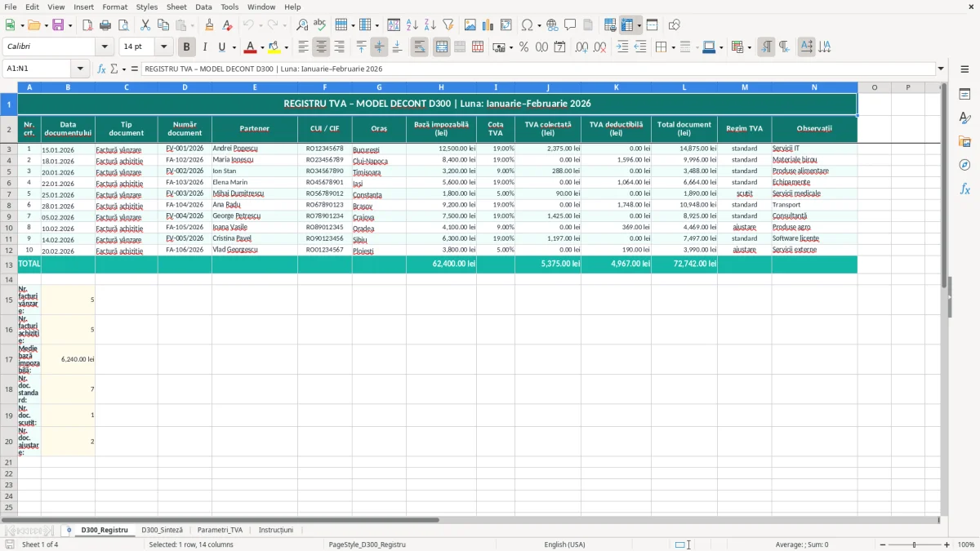The image size is (980, 551).
Task: Click the Copy icon
Action: [x=163, y=25]
